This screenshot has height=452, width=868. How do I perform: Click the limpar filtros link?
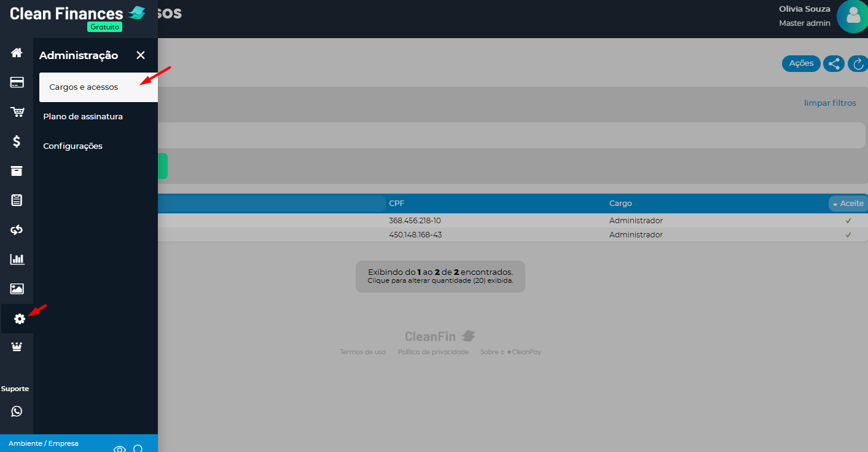coord(829,103)
